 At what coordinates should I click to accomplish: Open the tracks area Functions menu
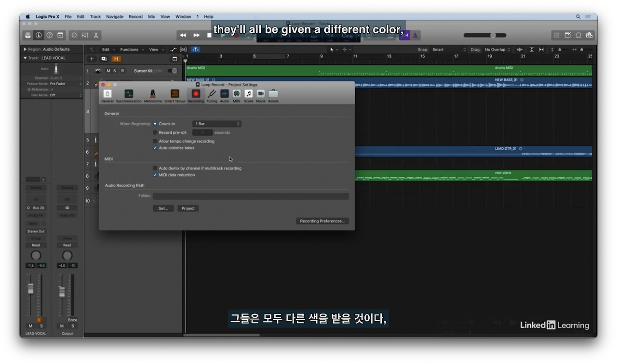[x=132, y=50]
